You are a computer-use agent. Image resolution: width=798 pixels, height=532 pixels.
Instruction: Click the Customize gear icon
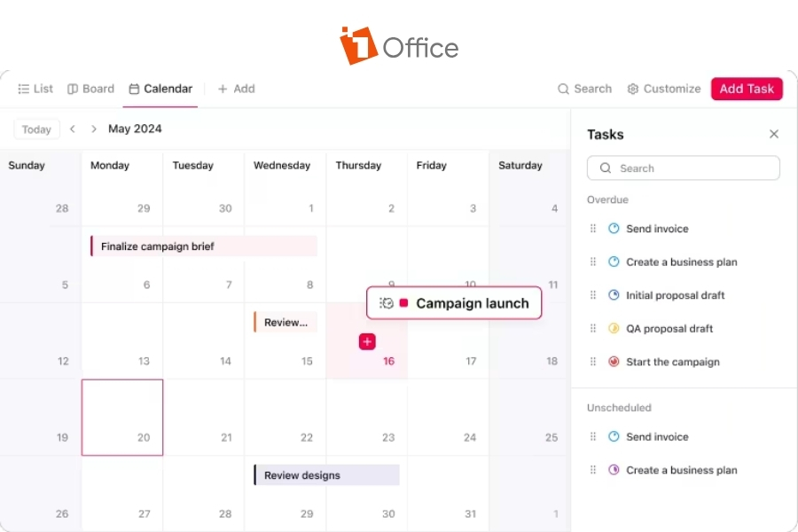coord(632,89)
